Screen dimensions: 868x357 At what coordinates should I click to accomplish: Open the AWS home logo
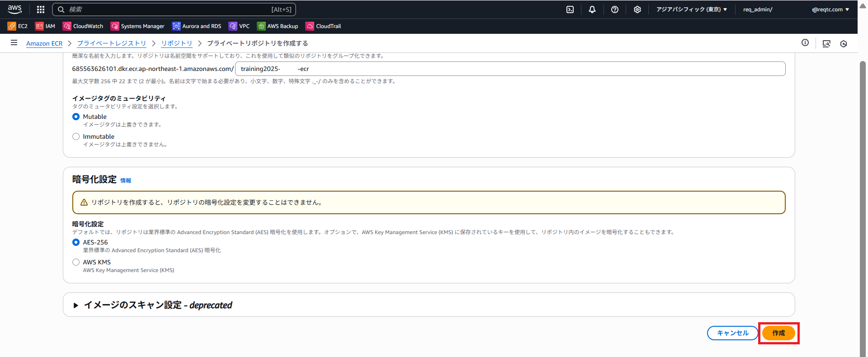click(14, 9)
